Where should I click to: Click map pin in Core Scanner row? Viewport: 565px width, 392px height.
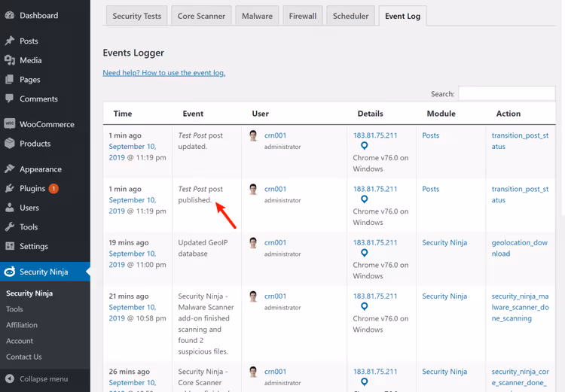click(x=365, y=382)
